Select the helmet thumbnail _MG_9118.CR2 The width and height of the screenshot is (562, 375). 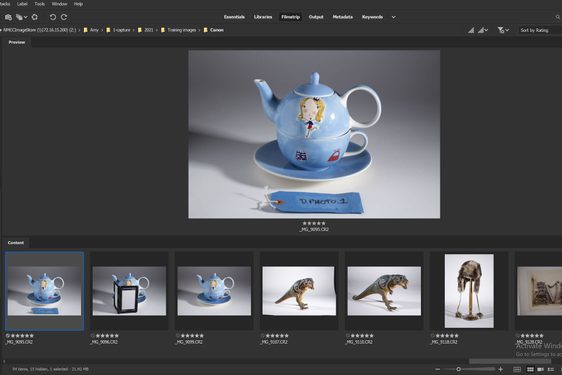[469, 291]
